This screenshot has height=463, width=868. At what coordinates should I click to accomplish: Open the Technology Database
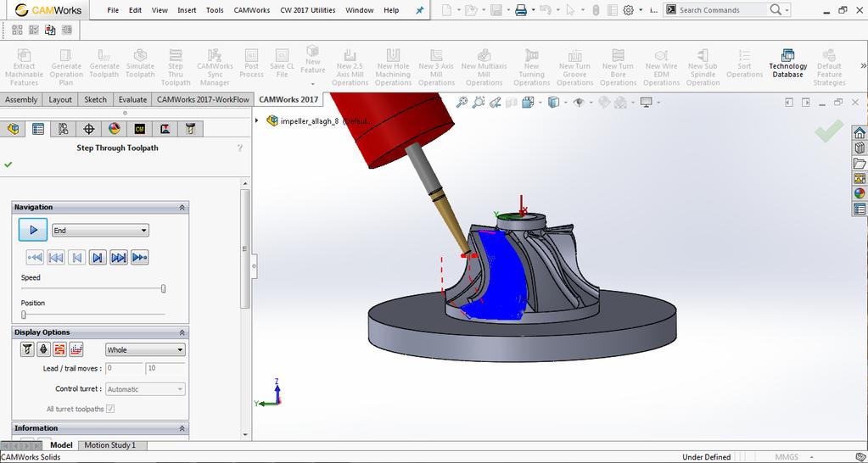coord(787,64)
